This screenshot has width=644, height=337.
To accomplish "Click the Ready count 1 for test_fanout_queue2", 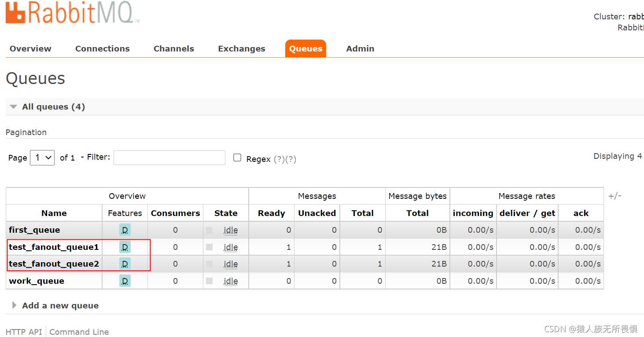I will (x=289, y=264).
